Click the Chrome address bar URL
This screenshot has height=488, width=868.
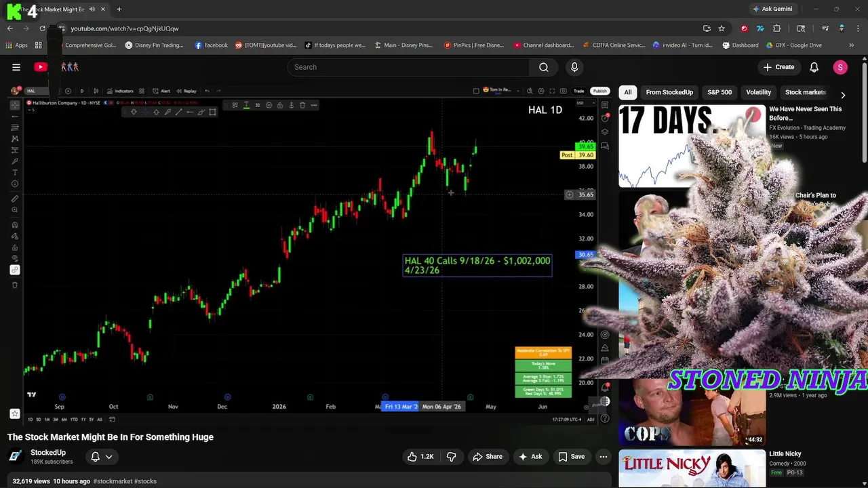(125, 28)
